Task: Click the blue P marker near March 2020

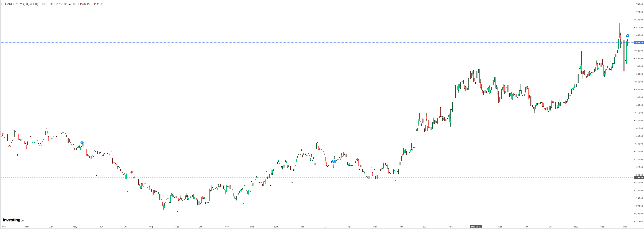Action: pyautogui.click(x=628, y=36)
